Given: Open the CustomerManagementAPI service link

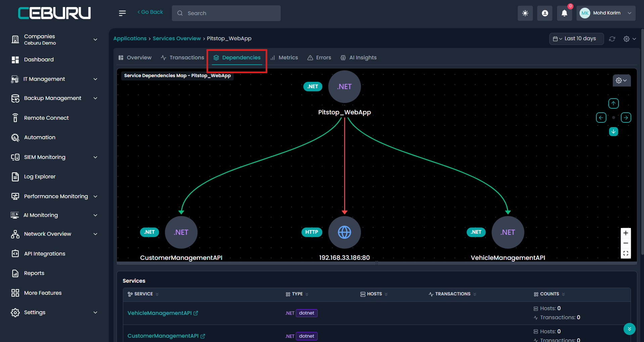Looking at the screenshot, I should pos(163,336).
